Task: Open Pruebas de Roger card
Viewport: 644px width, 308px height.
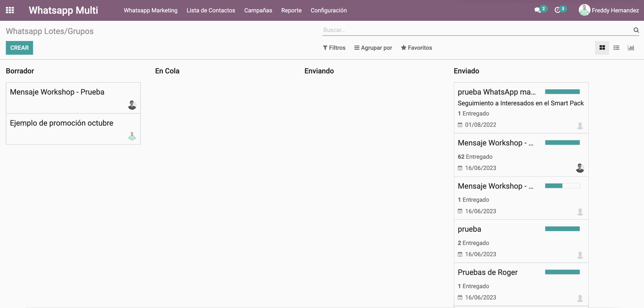Action: coord(521,284)
